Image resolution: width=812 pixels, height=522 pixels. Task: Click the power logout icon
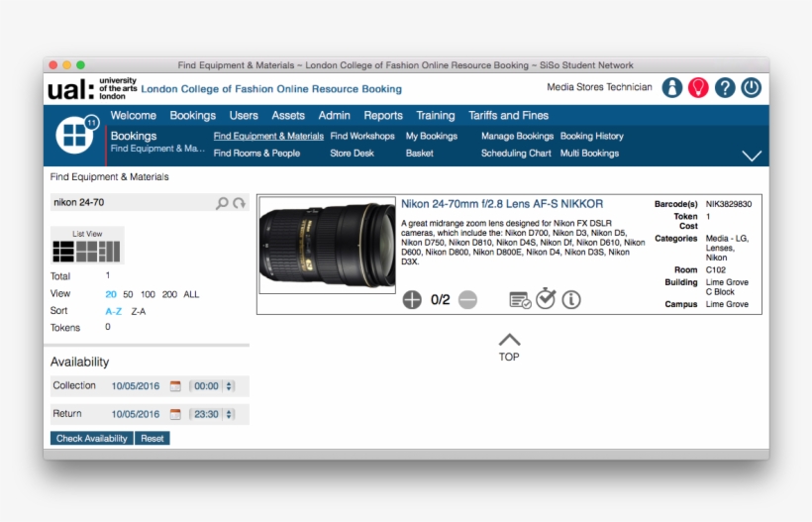(x=751, y=87)
